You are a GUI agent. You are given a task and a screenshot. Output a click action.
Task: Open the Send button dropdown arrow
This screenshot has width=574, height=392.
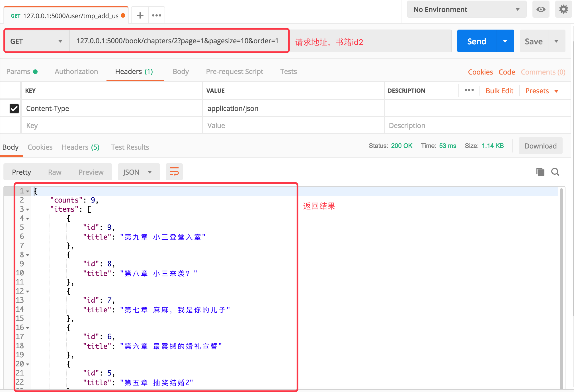click(505, 41)
